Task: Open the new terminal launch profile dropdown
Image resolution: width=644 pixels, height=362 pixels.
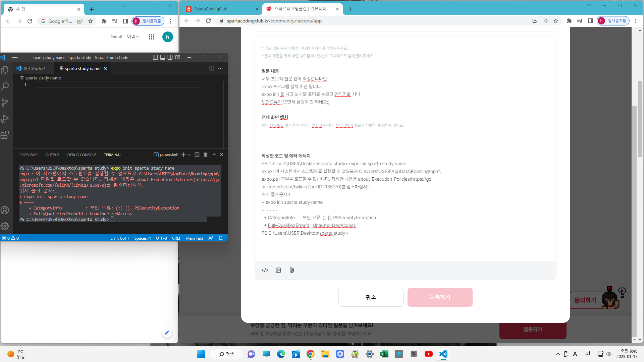Action: pyautogui.click(x=189, y=155)
